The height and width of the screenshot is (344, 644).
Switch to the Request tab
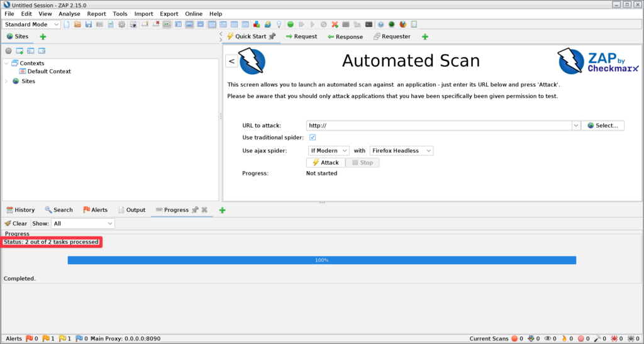301,36
